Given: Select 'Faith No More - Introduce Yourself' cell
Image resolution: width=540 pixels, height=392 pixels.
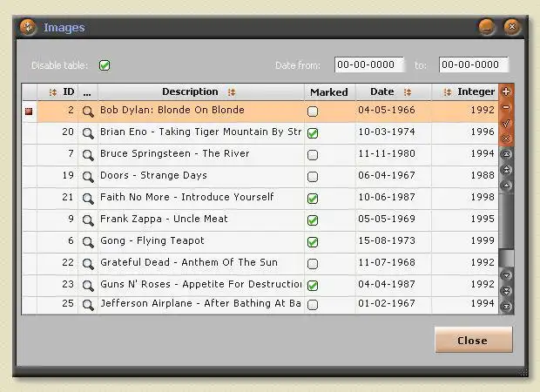Looking at the screenshot, I should tap(201, 199).
